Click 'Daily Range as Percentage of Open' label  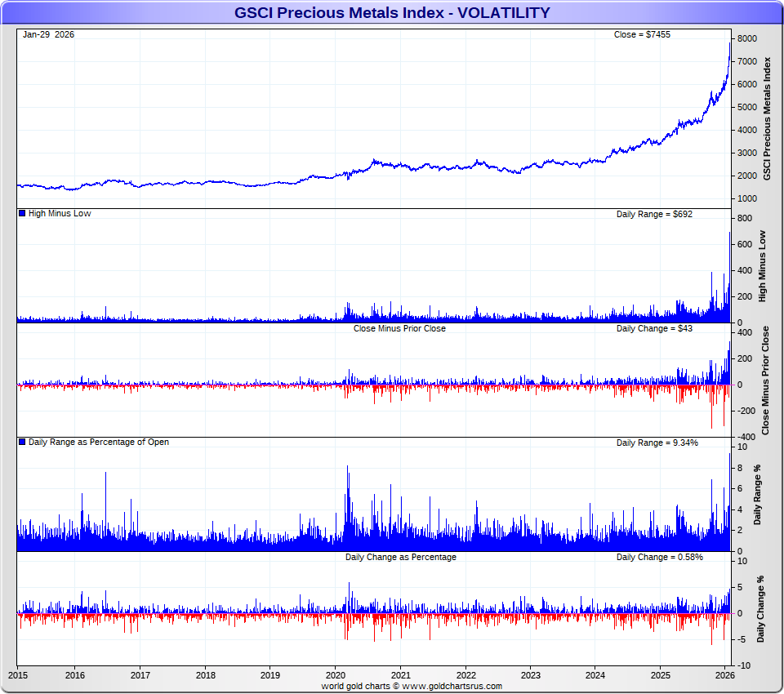(99, 442)
